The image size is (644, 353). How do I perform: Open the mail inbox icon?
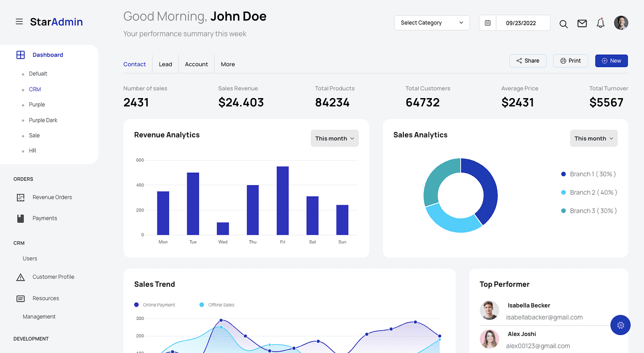point(582,23)
